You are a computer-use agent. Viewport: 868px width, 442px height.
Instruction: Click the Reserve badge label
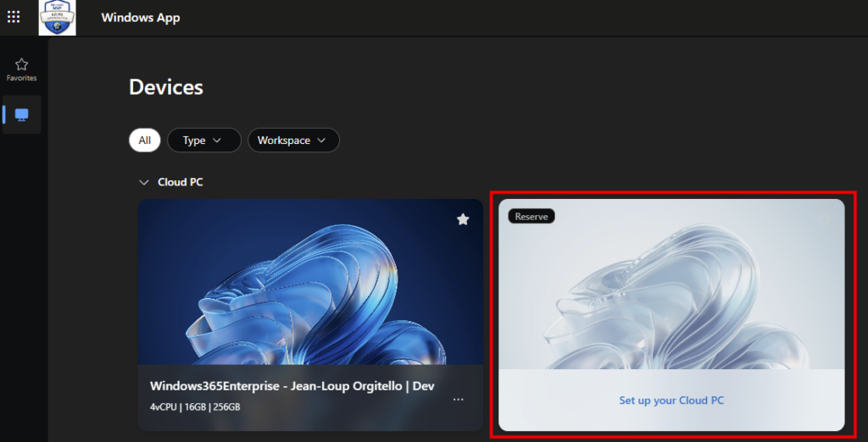tap(531, 216)
